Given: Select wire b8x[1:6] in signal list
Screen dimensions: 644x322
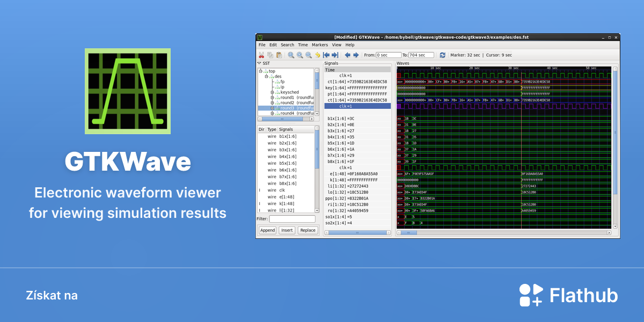Looking at the screenshot, I should (x=286, y=184).
